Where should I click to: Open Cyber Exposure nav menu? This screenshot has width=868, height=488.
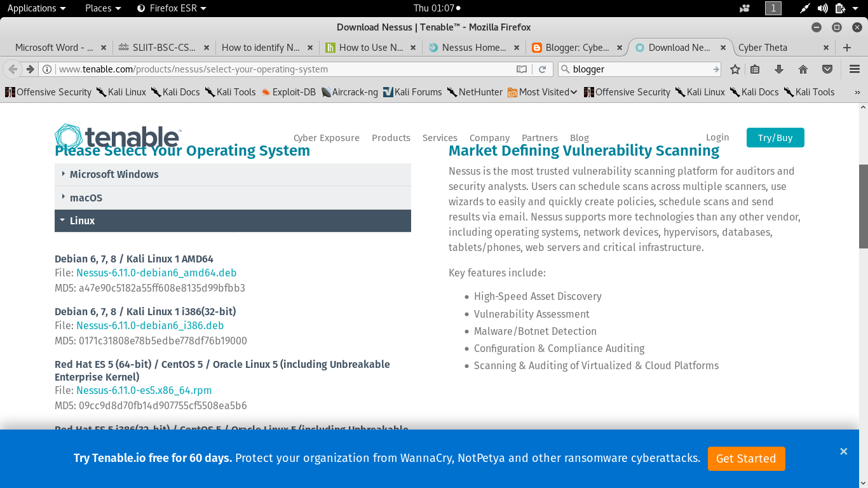coord(327,138)
